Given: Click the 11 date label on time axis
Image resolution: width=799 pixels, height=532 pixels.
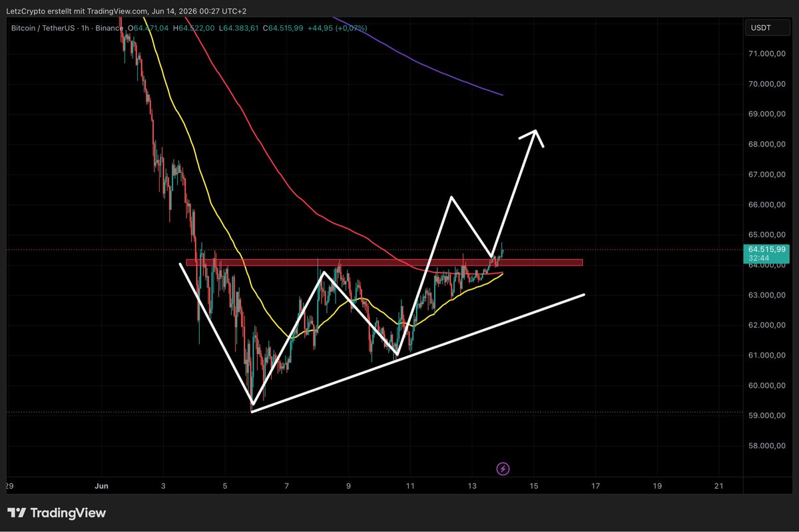Looking at the screenshot, I should (410, 487).
